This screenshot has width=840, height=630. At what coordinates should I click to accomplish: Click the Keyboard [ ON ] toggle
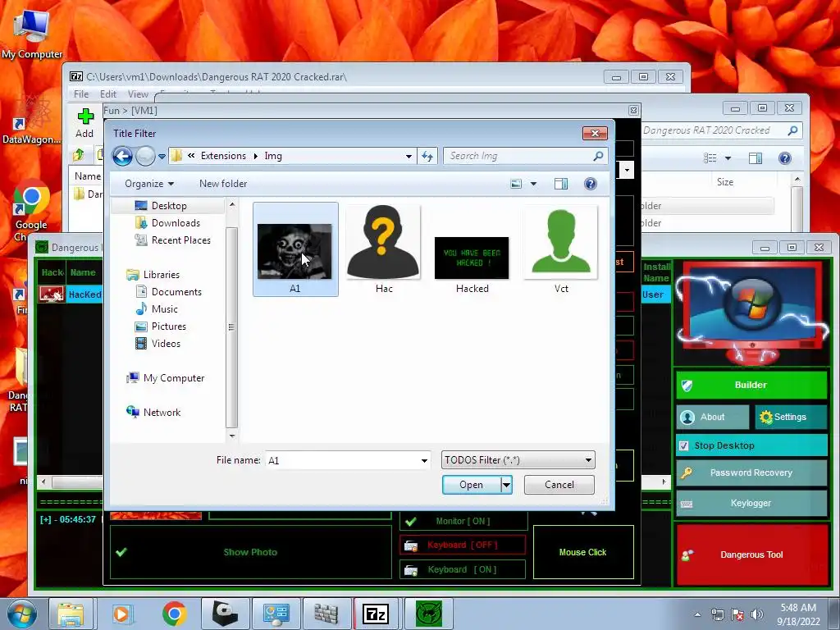pos(463,569)
